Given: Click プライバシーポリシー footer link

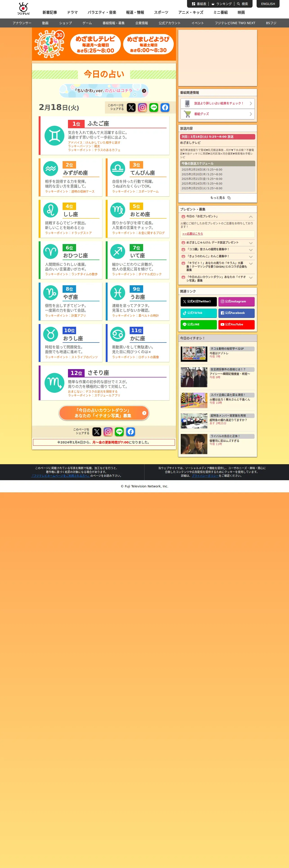Looking at the screenshot, I should [205, 476].
